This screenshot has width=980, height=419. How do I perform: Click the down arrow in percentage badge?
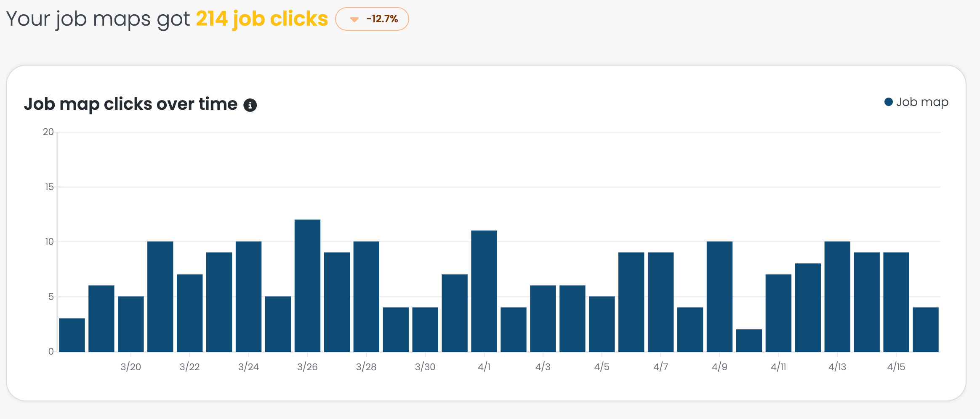tap(354, 19)
